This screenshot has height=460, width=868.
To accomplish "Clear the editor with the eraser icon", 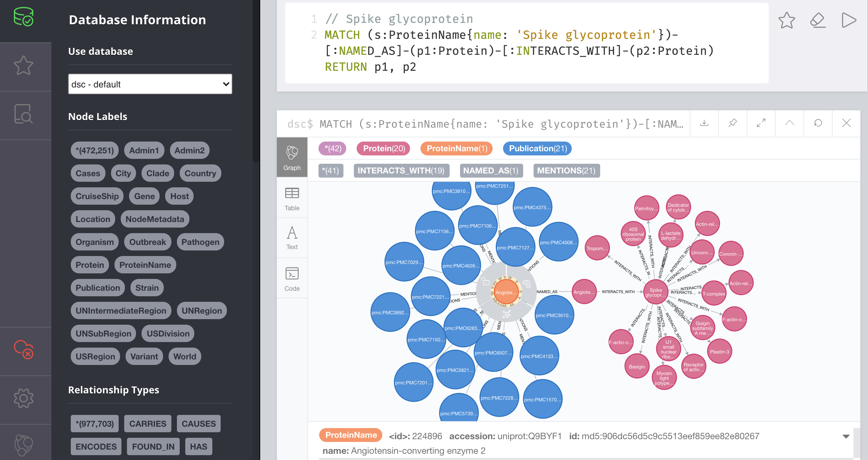I will [818, 20].
